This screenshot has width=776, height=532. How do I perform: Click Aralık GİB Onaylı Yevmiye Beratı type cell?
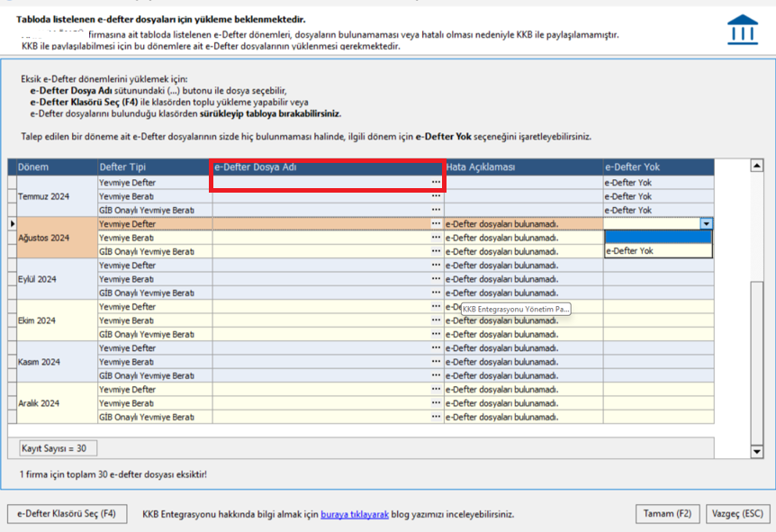(155, 417)
